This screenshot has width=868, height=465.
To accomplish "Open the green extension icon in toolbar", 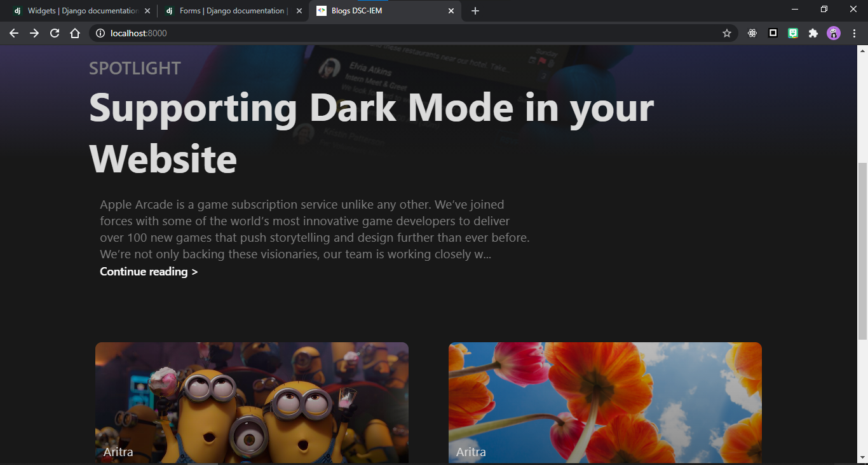I will pyautogui.click(x=793, y=33).
